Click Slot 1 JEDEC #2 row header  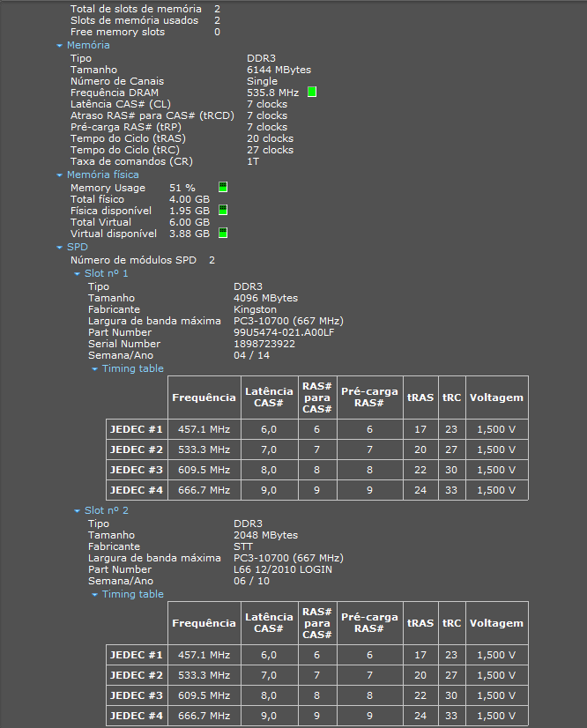pos(137,449)
